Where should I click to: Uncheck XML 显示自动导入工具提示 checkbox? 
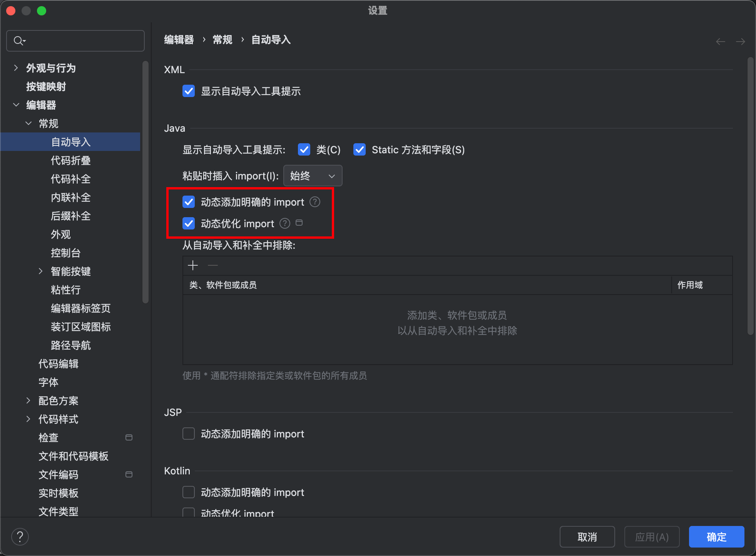coord(189,91)
